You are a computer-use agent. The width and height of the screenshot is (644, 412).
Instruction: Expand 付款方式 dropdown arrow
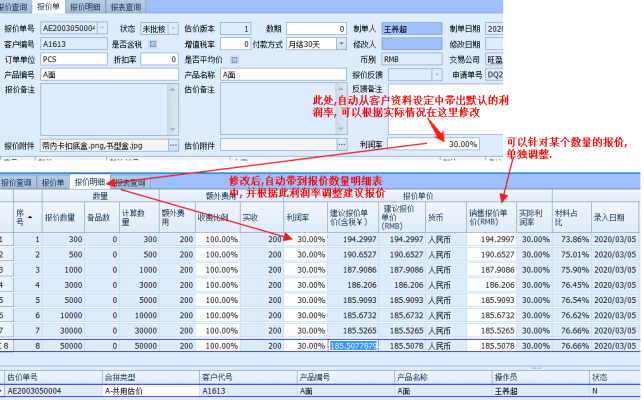tap(341, 44)
